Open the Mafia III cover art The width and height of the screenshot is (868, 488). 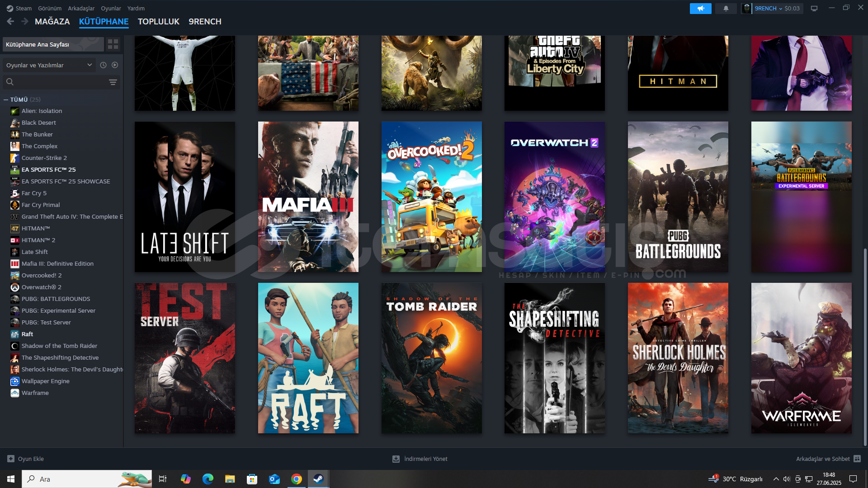coord(308,197)
